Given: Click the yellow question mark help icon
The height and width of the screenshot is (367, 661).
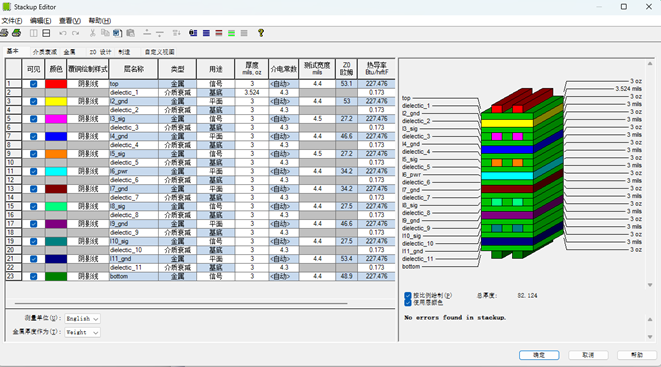Looking at the screenshot, I should (x=261, y=33).
